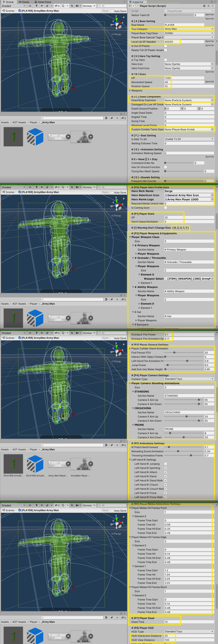Click the C# script icon in Player Script header
This screenshot has height=644, width=218.
click(x=133, y=6)
